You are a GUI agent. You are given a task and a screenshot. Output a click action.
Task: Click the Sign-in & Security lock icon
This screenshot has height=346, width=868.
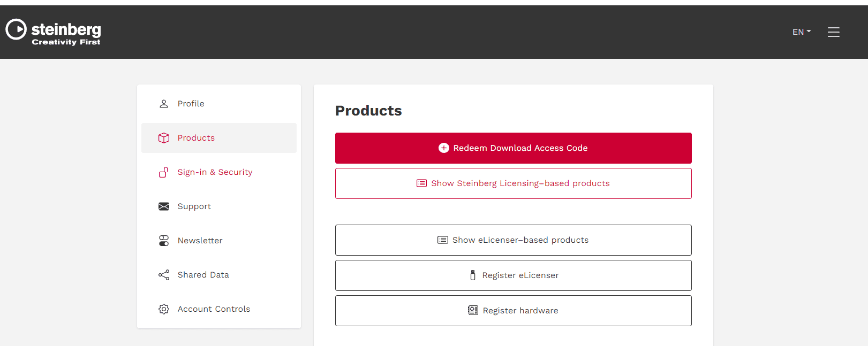[164, 172]
